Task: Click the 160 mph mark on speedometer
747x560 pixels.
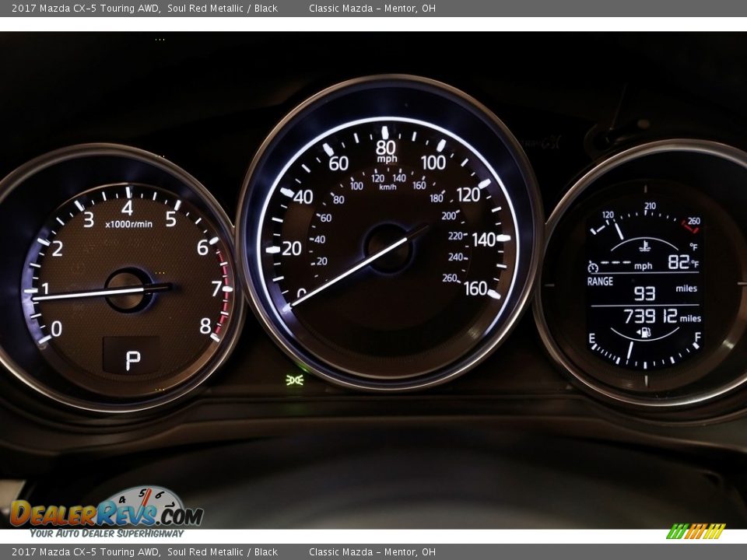Action: (x=475, y=289)
